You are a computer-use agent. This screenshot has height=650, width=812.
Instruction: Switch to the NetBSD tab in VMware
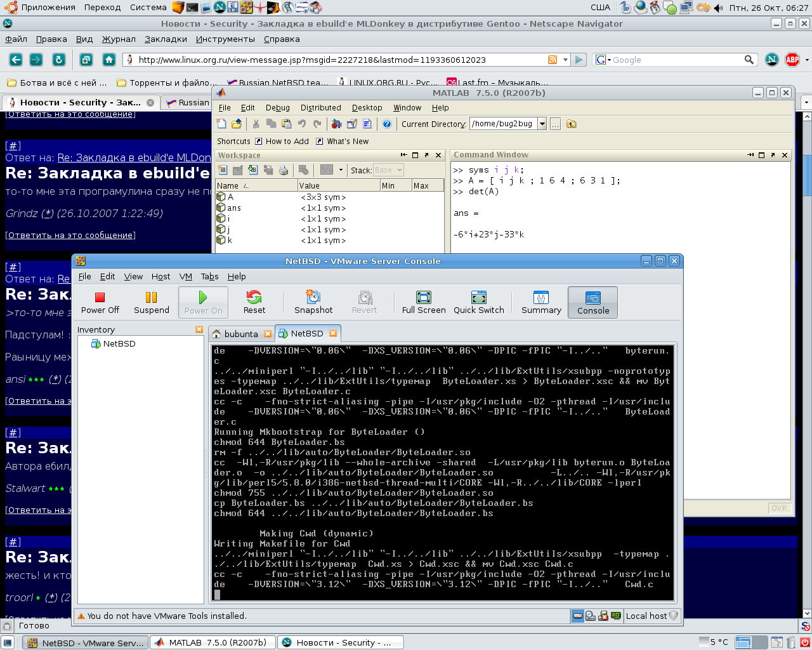coord(307,333)
